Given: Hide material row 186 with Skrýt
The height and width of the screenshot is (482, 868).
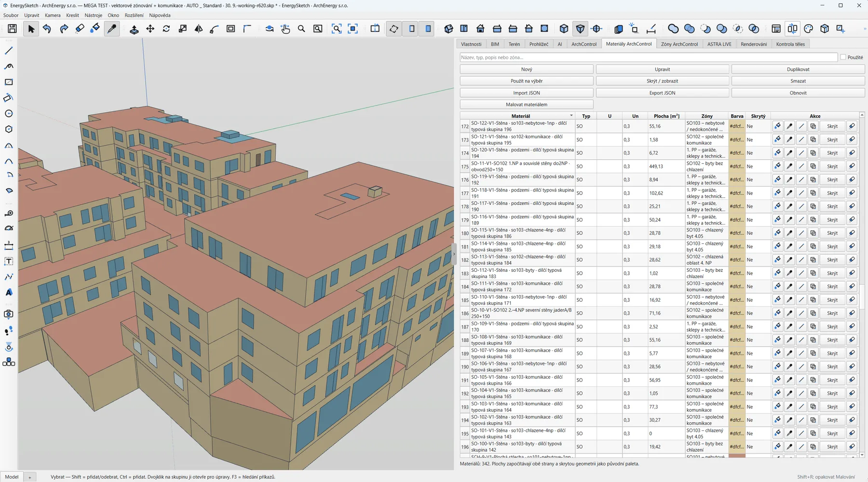Looking at the screenshot, I should pos(832,313).
